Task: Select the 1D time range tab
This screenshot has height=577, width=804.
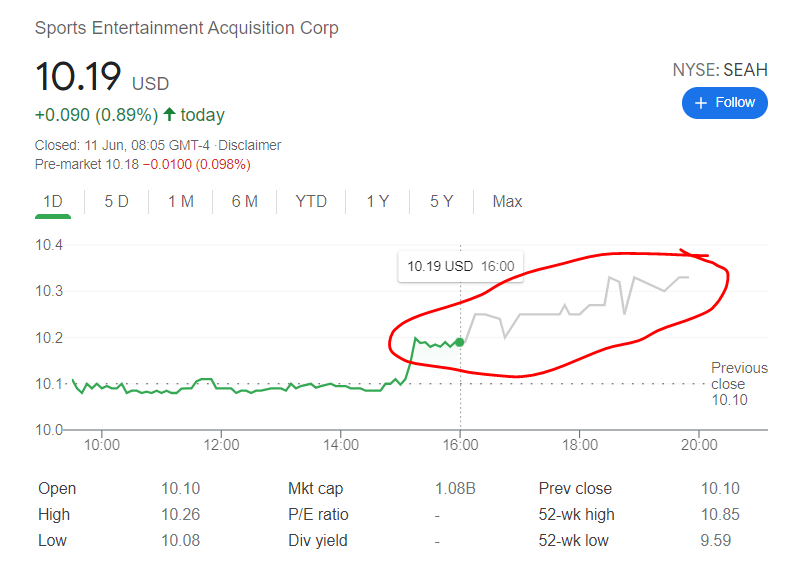Action: [53, 202]
